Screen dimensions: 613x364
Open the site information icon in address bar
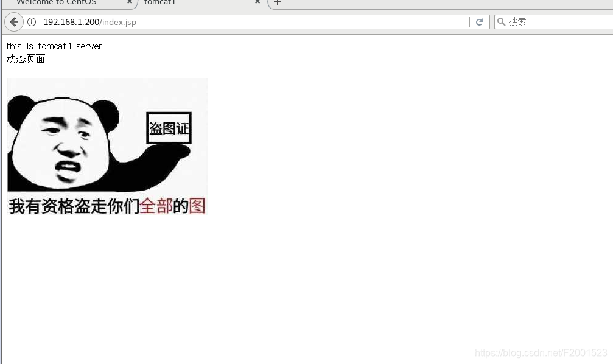tap(32, 22)
